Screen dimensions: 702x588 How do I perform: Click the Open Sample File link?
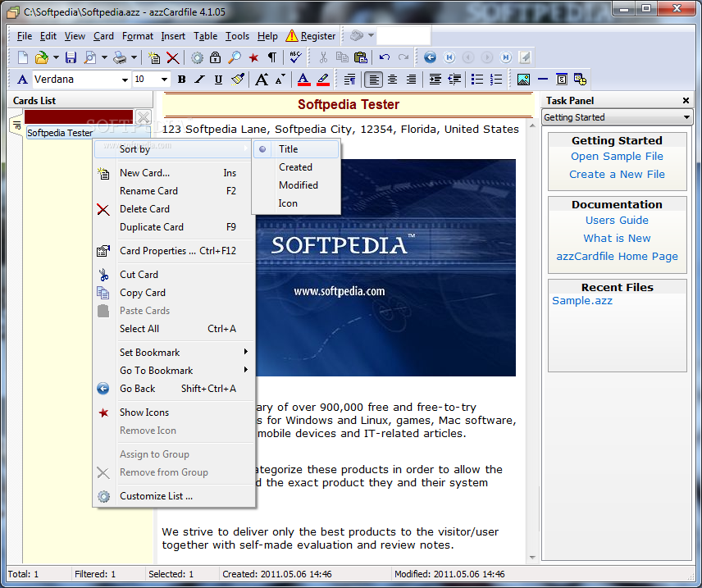[617, 157]
